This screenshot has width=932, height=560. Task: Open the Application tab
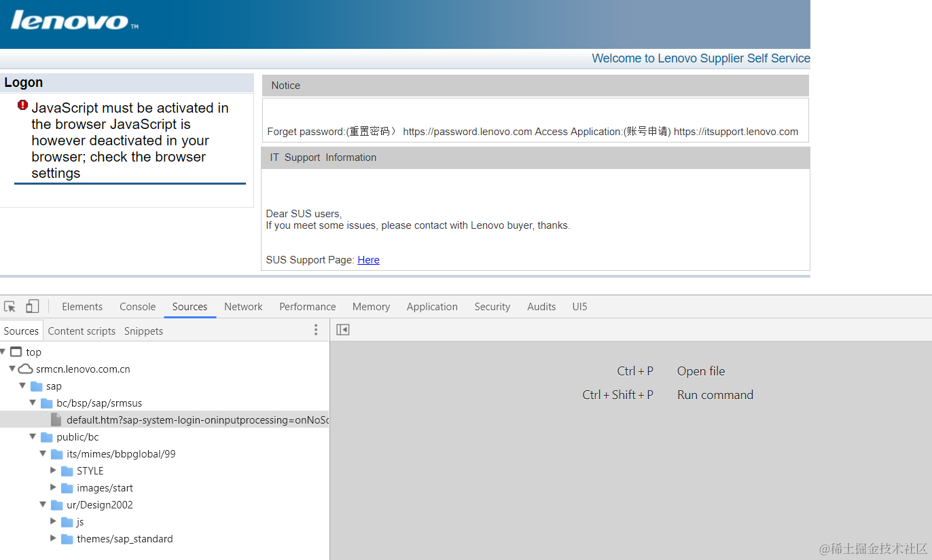pyautogui.click(x=432, y=307)
